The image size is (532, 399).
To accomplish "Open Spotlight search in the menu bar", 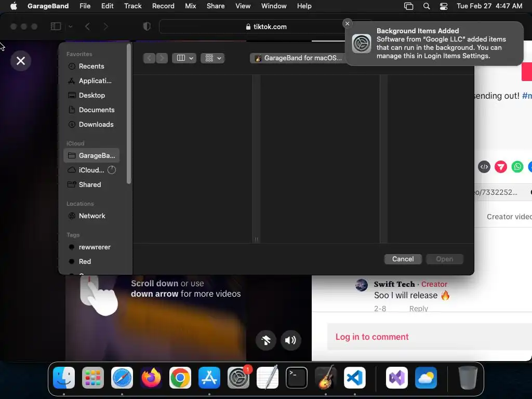I will point(427,6).
